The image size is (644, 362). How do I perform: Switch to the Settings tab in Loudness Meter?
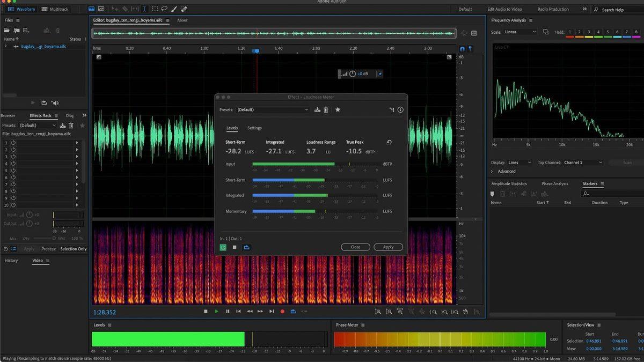(x=254, y=128)
